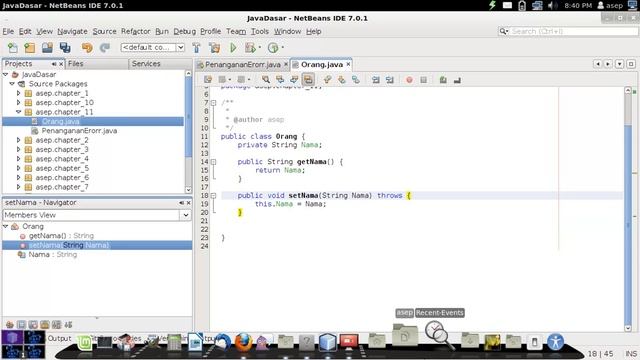This screenshot has width=640, height=360.
Task: Open the Members View dropdown in Navigator
Action: pos(185,215)
